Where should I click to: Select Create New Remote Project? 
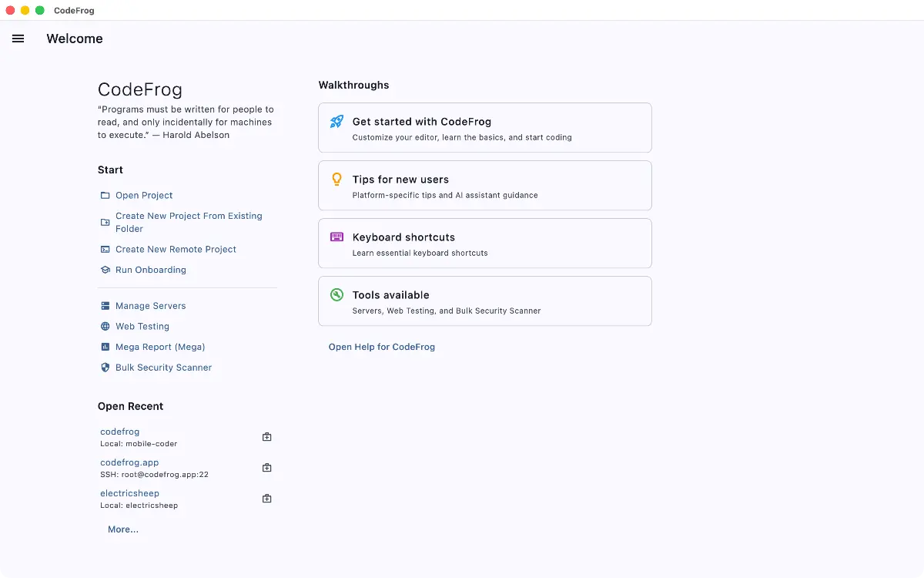[176, 250]
